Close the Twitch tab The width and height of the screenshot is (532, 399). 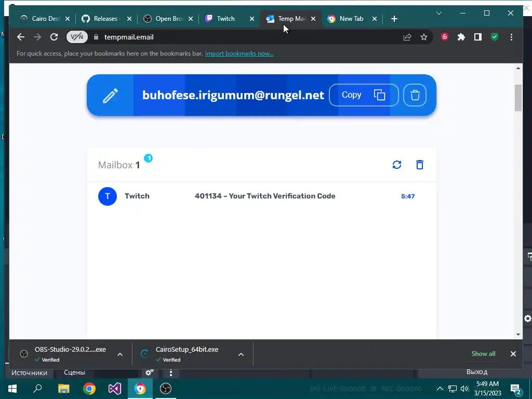252,19
